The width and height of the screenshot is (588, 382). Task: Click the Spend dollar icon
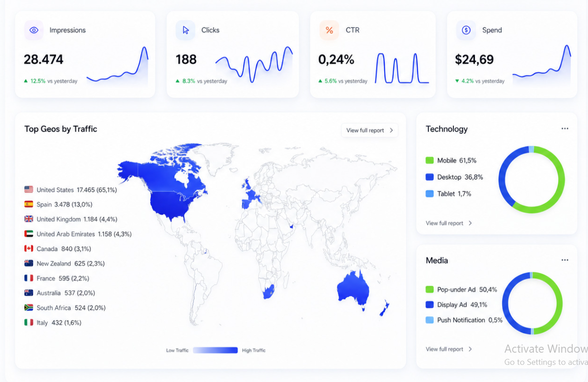click(x=466, y=30)
